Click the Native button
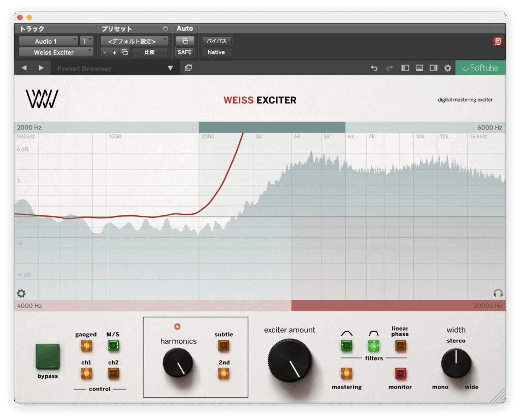 pyautogui.click(x=216, y=52)
